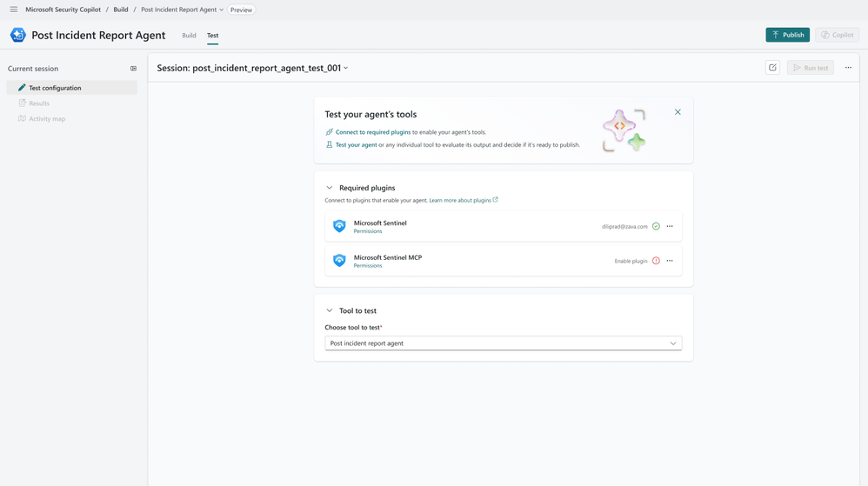Open more options for Microsoft Sentinel MCP
The height and width of the screenshot is (486, 868).
pyautogui.click(x=670, y=261)
